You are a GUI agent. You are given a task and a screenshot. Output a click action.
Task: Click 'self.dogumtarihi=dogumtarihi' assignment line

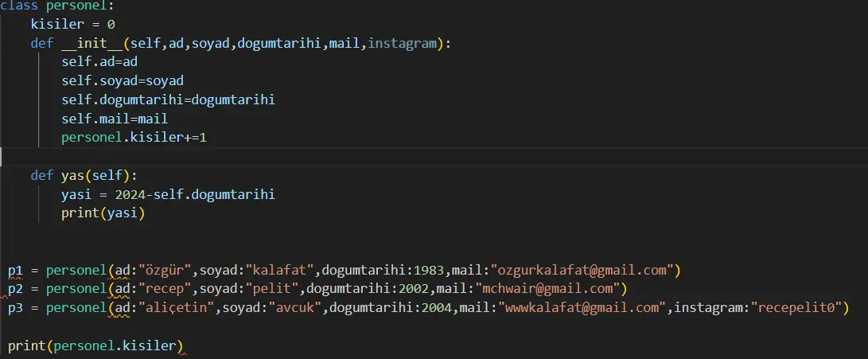[x=169, y=100]
